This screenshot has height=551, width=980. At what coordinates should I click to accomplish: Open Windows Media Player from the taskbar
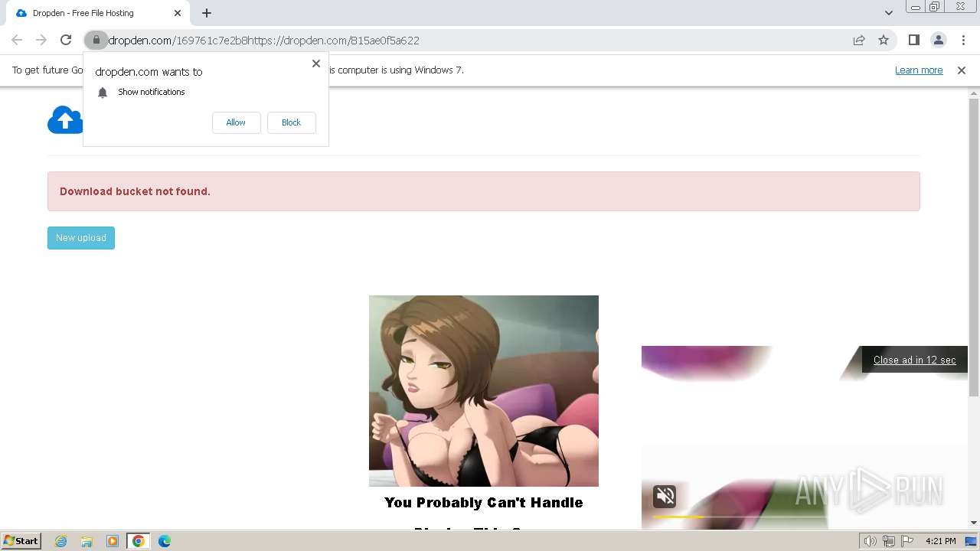click(x=113, y=541)
